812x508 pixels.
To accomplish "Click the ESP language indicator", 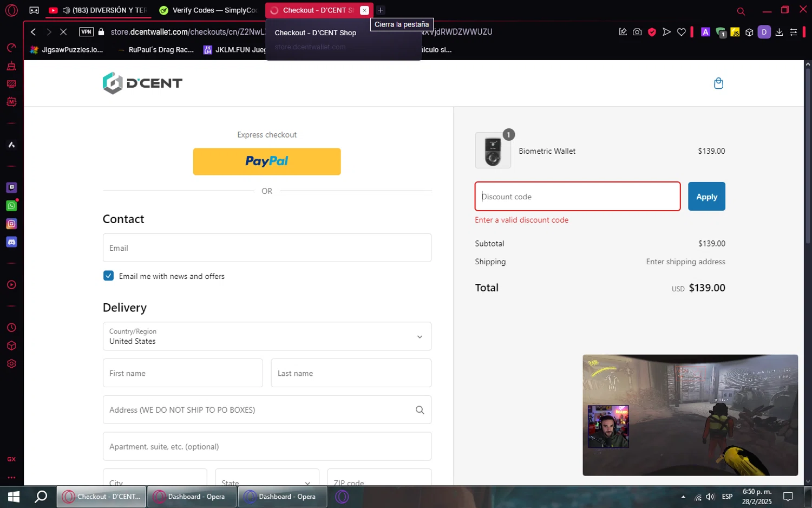I will [x=727, y=497].
